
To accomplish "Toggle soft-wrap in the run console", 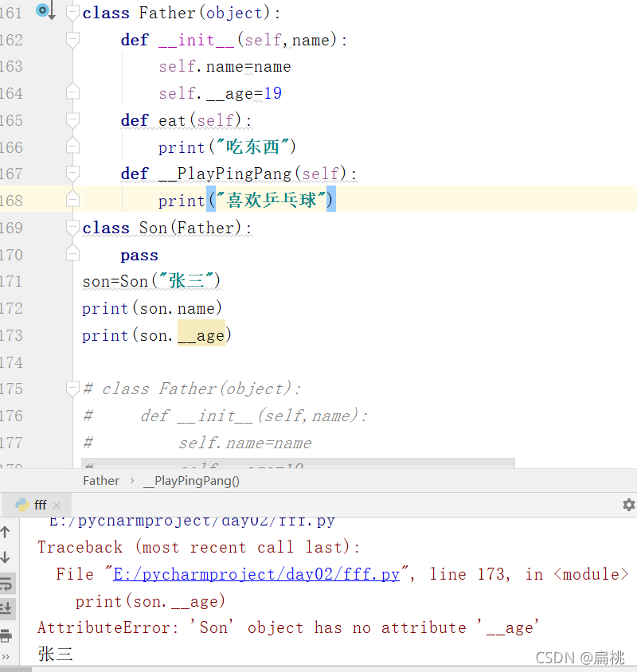I will click(x=6, y=584).
